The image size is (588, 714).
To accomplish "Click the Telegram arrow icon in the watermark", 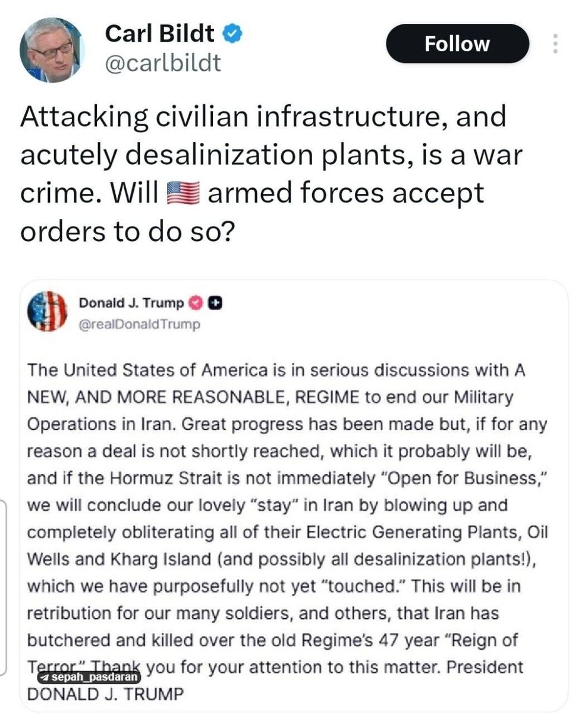I will [x=46, y=677].
